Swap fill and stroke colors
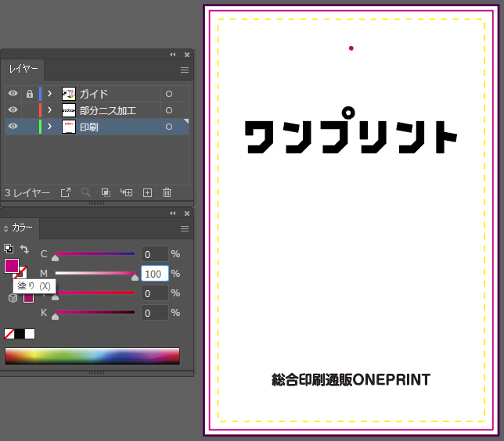 [x=24, y=249]
